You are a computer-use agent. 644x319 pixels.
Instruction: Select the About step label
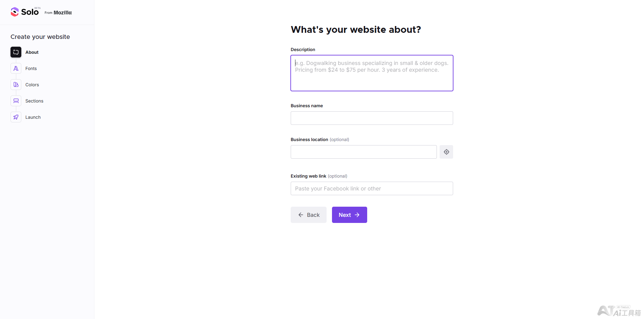pyautogui.click(x=32, y=52)
